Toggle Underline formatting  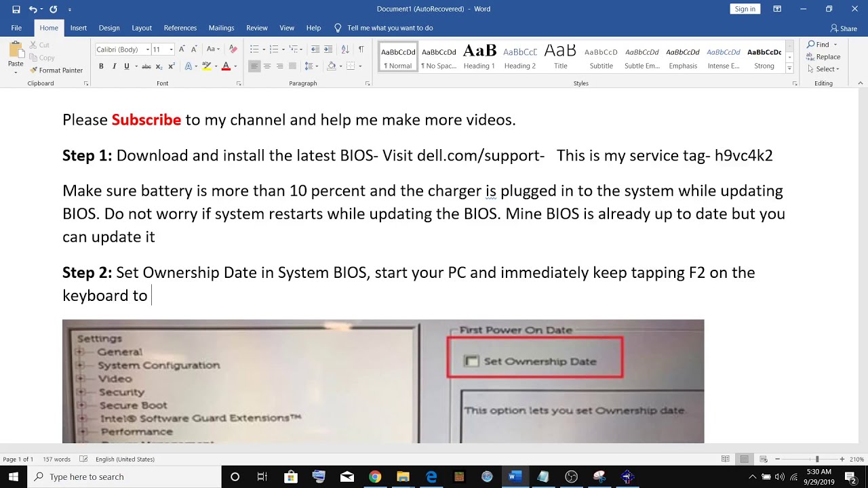(126, 66)
